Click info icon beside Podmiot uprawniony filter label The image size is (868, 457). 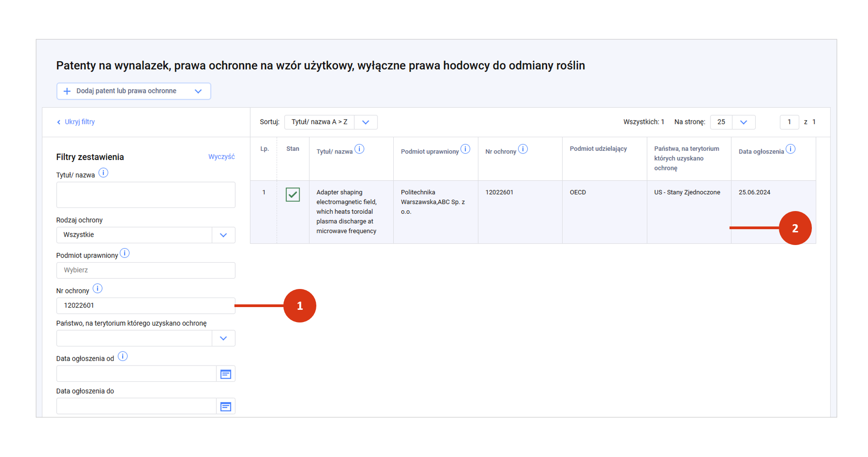(x=124, y=253)
